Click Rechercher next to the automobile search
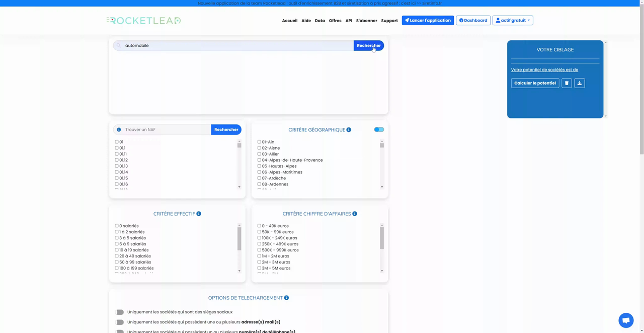644x333 pixels. [x=369, y=45]
